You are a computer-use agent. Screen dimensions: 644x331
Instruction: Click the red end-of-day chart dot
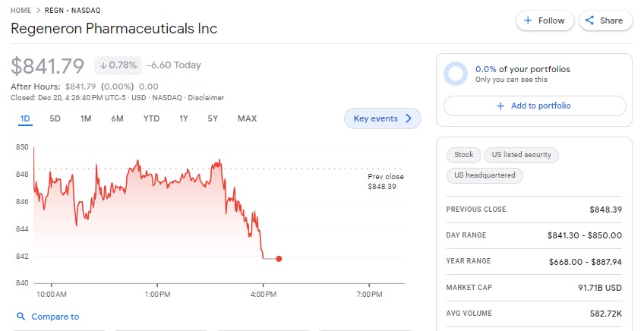click(x=279, y=259)
